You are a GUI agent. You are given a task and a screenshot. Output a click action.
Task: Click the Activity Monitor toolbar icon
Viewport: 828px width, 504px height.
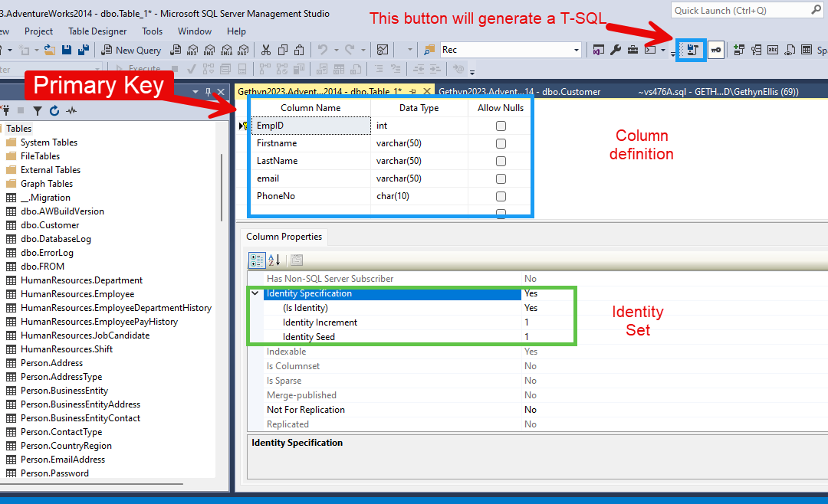383,50
